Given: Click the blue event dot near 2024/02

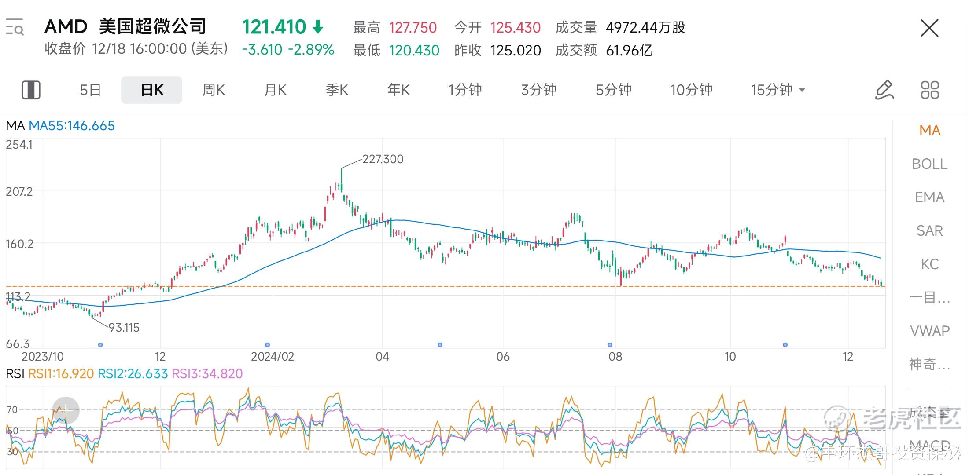Looking at the screenshot, I should coord(267,345).
